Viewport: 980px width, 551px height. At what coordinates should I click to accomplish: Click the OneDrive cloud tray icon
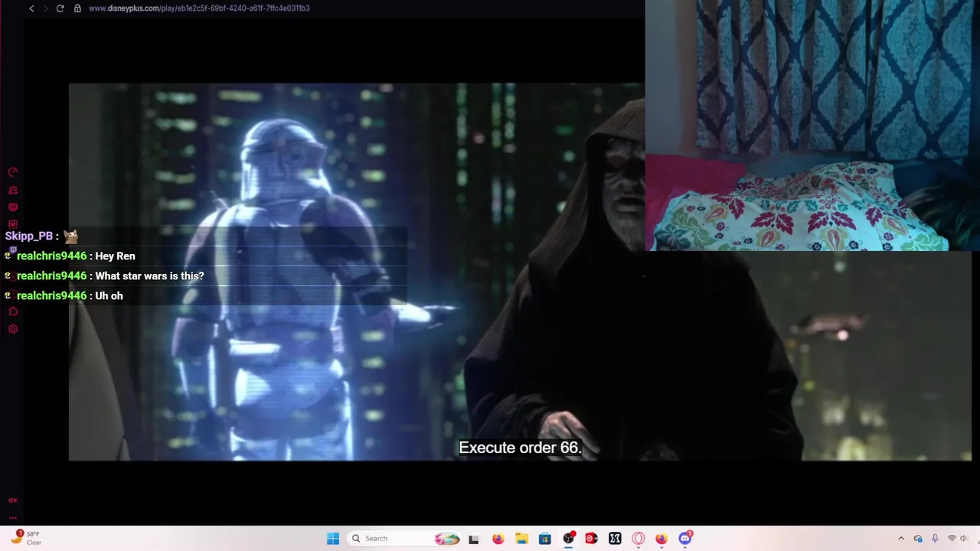click(x=918, y=539)
